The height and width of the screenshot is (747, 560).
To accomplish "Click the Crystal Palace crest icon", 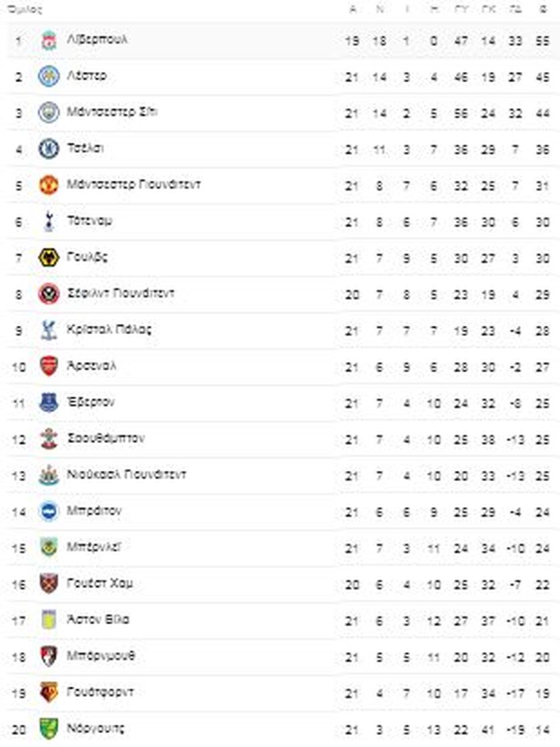I will pyautogui.click(x=49, y=330).
